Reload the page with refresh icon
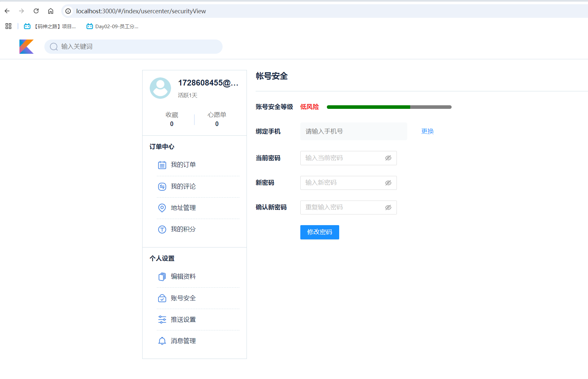Screen dimensions: 588x379 pos(36,11)
